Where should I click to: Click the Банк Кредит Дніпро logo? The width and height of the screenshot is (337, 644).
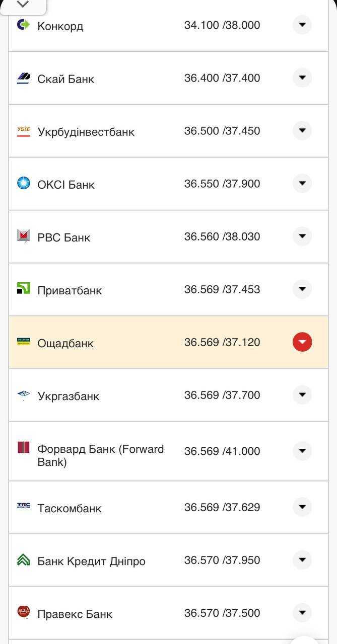tap(24, 559)
